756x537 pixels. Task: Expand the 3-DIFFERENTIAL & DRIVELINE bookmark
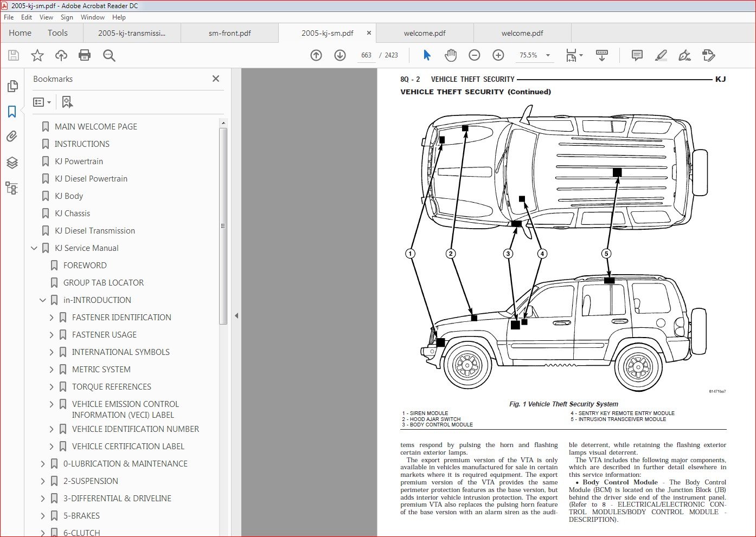click(x=43, y=499)
